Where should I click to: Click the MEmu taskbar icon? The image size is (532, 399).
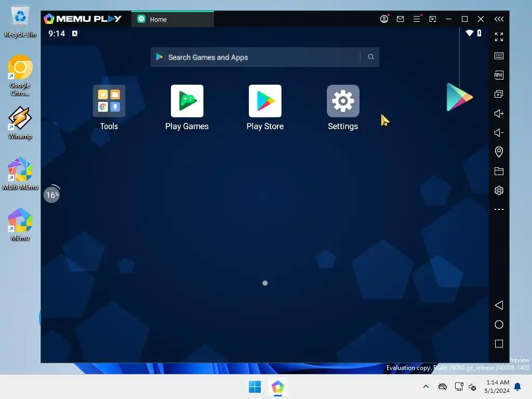(x=277, y=387)
